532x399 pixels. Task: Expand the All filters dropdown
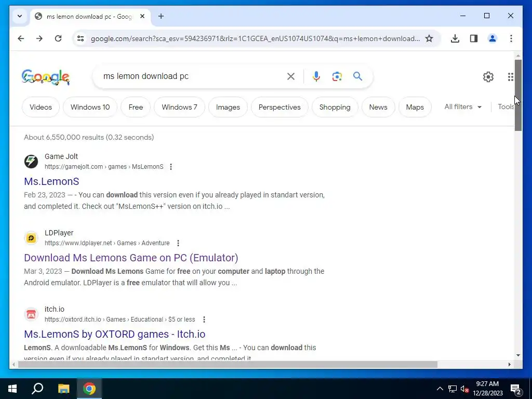(463, 107)
